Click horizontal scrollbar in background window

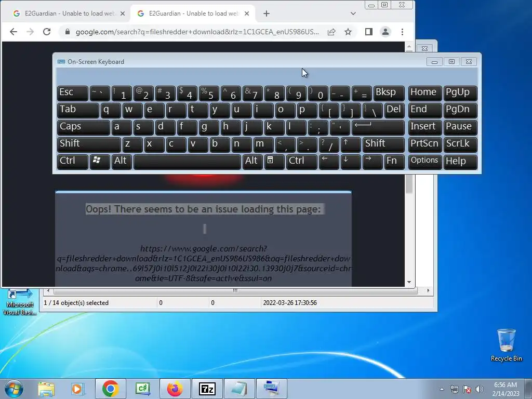pos(235,291)
